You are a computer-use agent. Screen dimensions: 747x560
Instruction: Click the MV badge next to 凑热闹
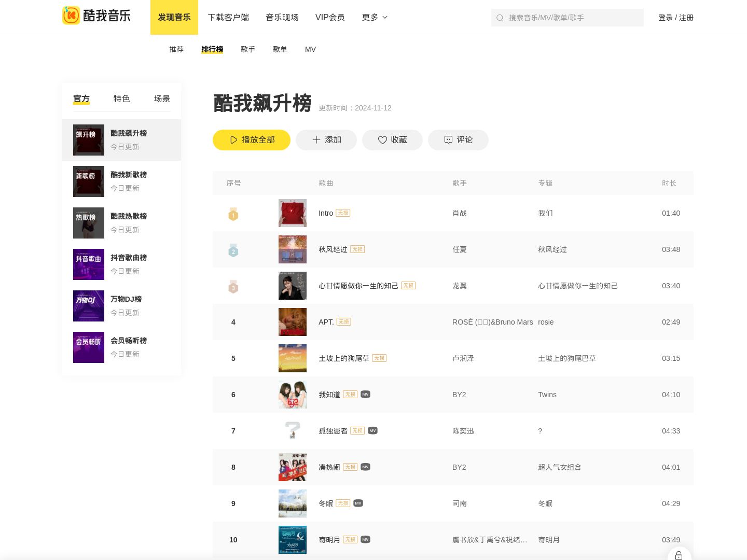[365, 467]
